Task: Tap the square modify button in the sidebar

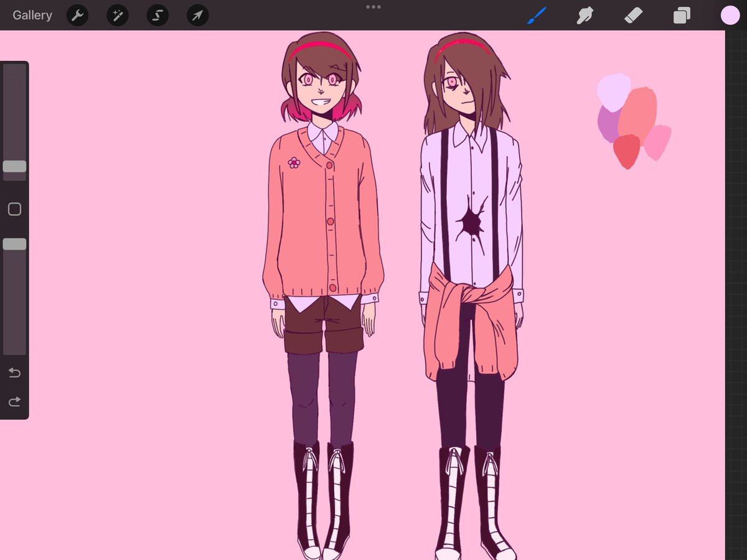Action: [14, 209]
